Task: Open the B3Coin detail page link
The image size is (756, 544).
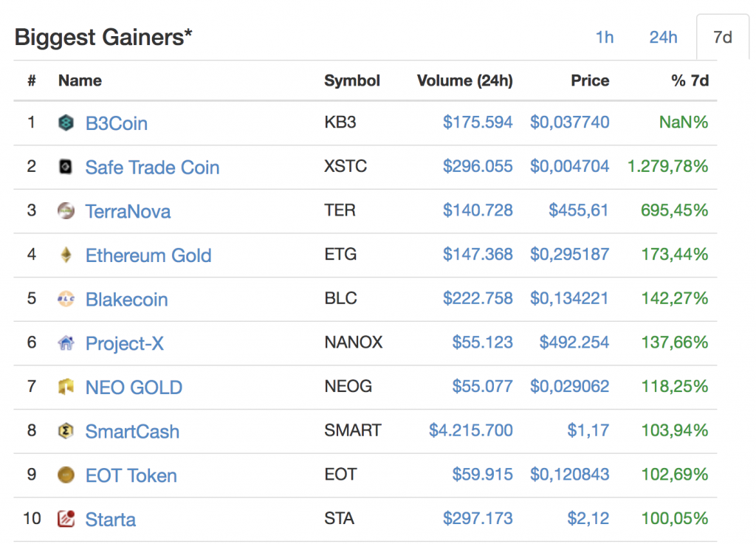Action: [116, 123]
